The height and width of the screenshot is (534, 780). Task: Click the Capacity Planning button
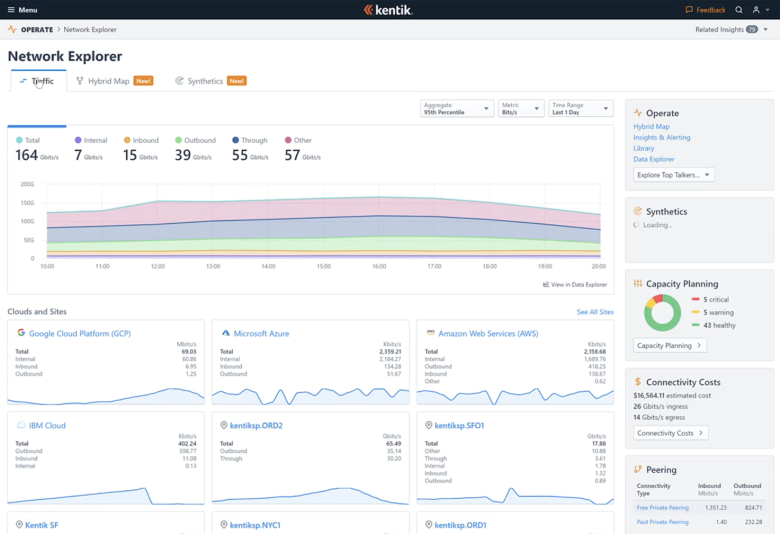click(670, 345)
